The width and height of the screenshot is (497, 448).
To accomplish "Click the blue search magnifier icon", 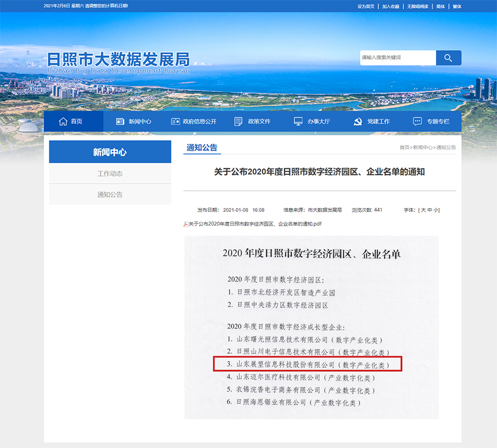I will (x=448, y=57).
